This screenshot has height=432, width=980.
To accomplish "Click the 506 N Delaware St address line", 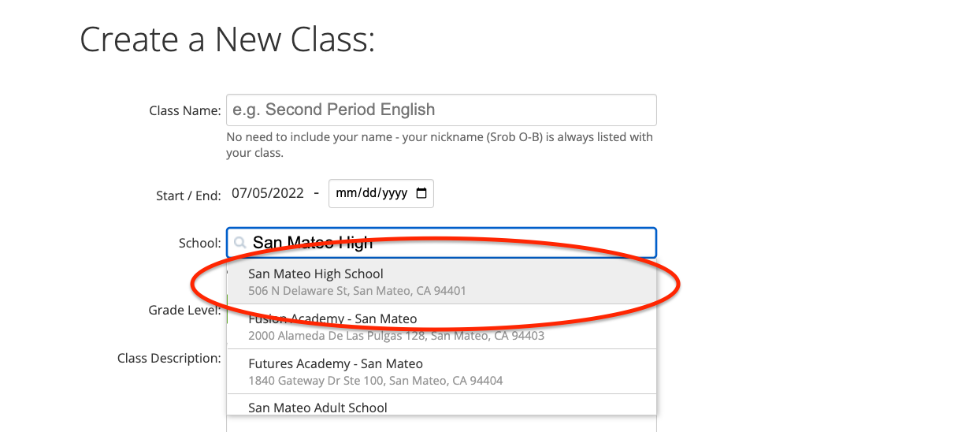I will pos(357,291).
